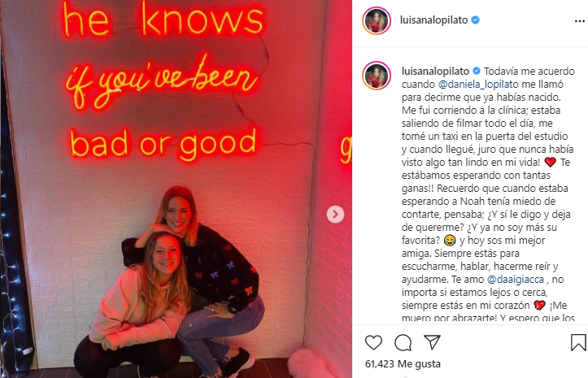588x378 pixels.
Task: Click the sparkling heart emoji after corazón
Action: pyautogui.click(x=540, y=306)
